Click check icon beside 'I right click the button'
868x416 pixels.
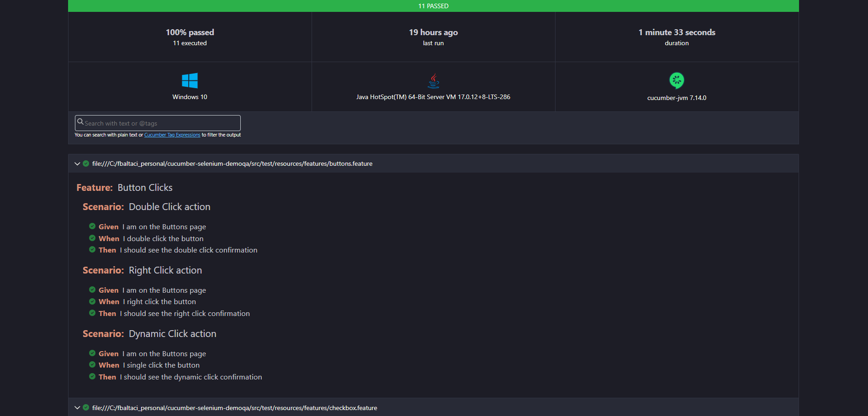92,301
